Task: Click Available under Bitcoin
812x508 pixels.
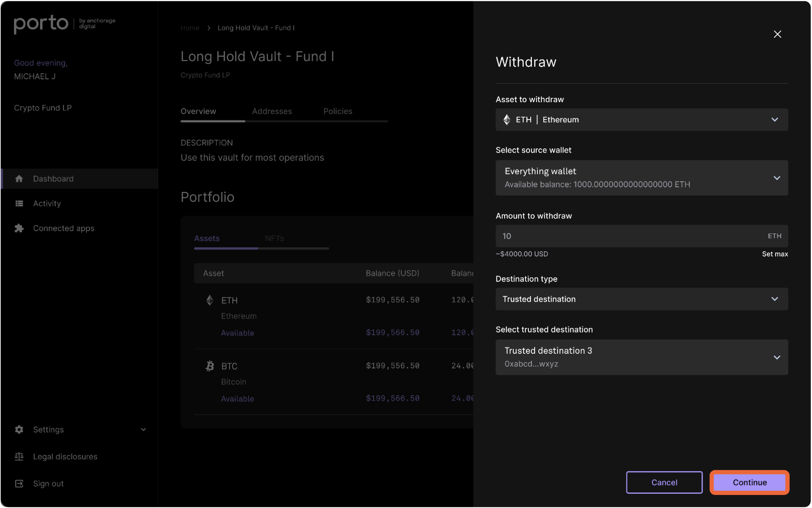Action: tap(237, 399)
